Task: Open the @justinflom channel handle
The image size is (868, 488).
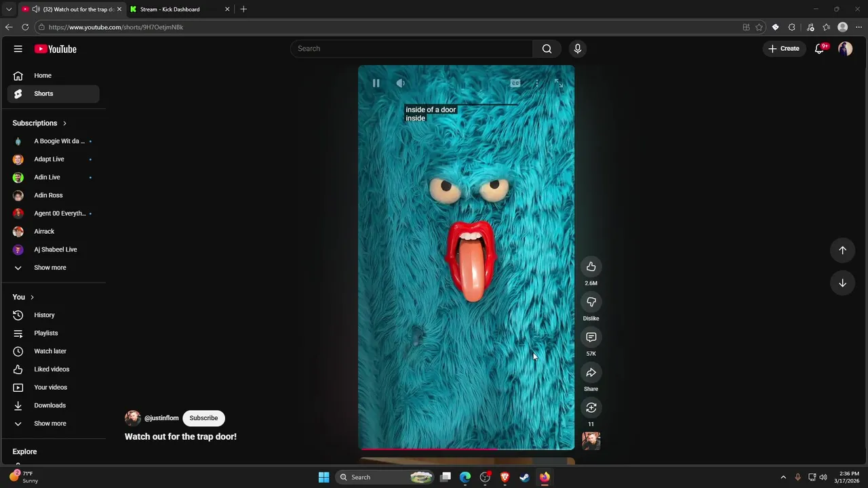Action: [x=161, y=418]
